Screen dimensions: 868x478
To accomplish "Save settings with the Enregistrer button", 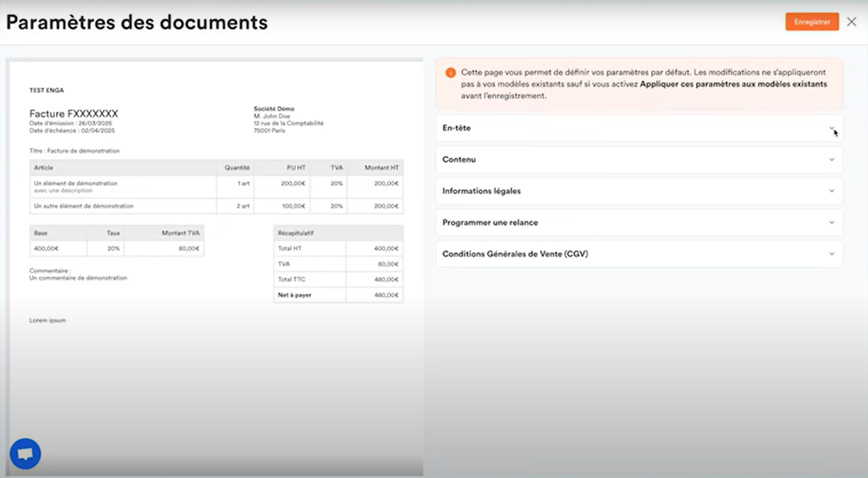I will (x=812, y=22).
